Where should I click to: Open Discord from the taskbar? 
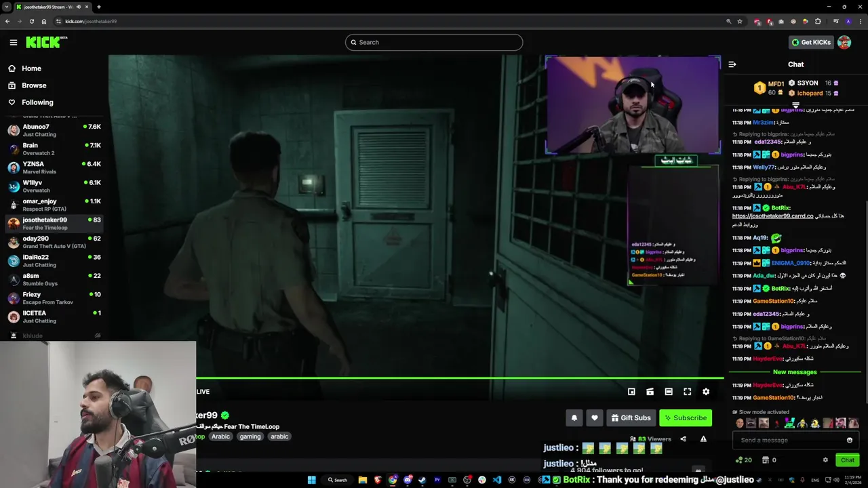[408, 480]
